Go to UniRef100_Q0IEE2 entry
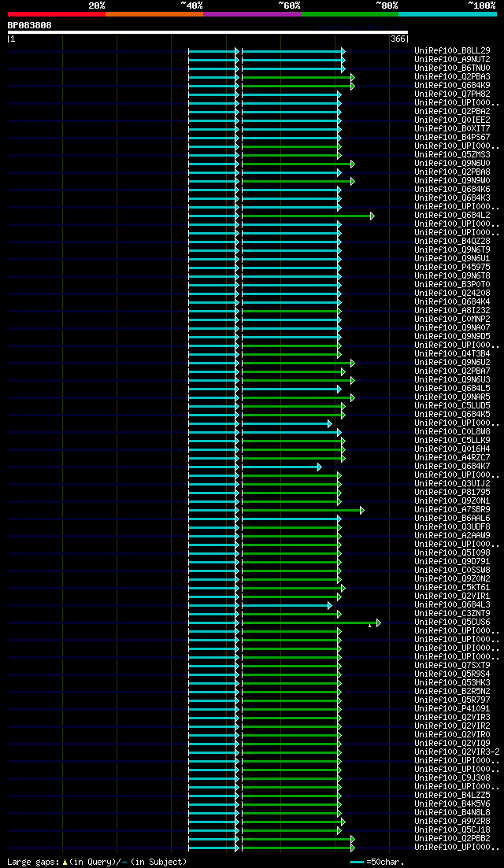 tap(452, 120)
